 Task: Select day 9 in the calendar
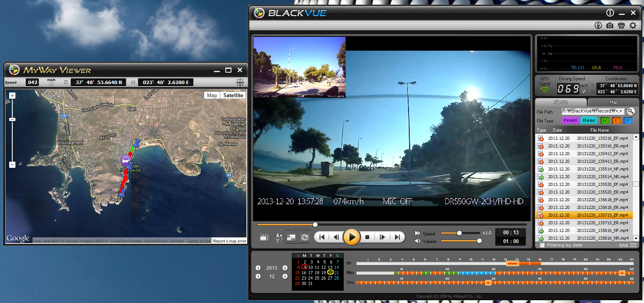click(x=304, y=267)
